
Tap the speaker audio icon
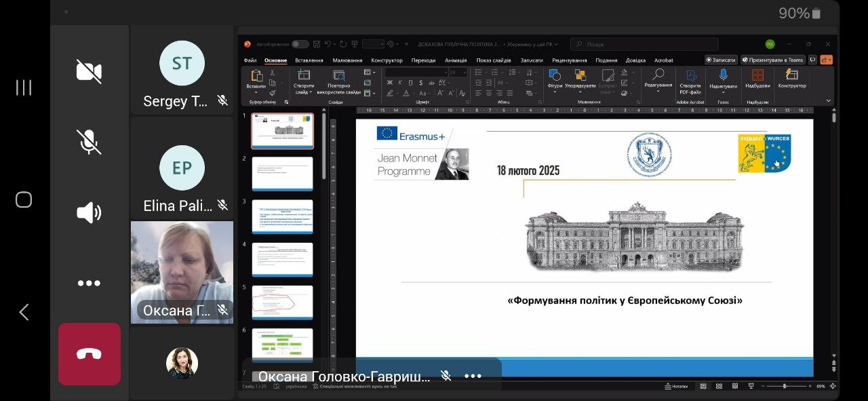89,213
